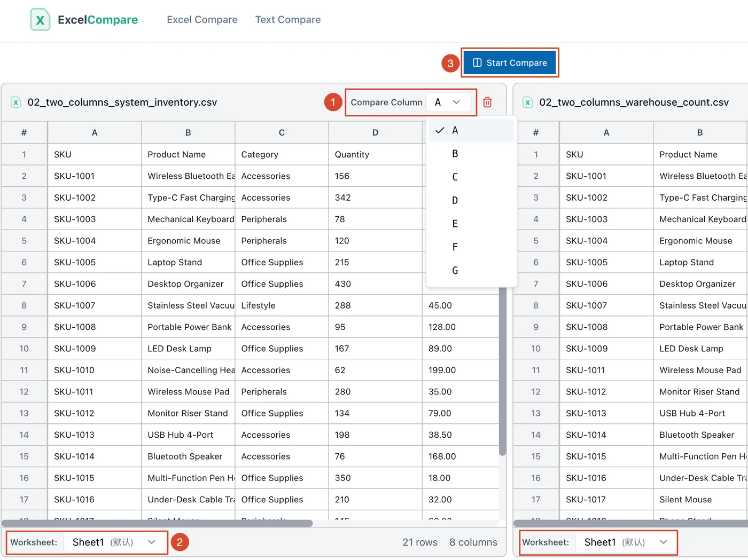Click the SKU-1011 cell in right table

pyautogui.click(x=606, y=370)
